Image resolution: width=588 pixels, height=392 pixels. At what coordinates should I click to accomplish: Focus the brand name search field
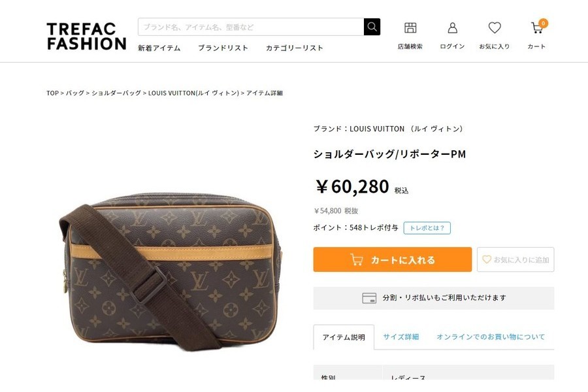click(x=251, y=27)
